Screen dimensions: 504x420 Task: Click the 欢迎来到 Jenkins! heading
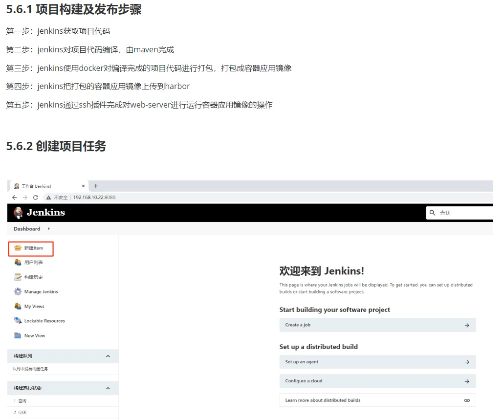pyautogui.click(x=322, y=271)
